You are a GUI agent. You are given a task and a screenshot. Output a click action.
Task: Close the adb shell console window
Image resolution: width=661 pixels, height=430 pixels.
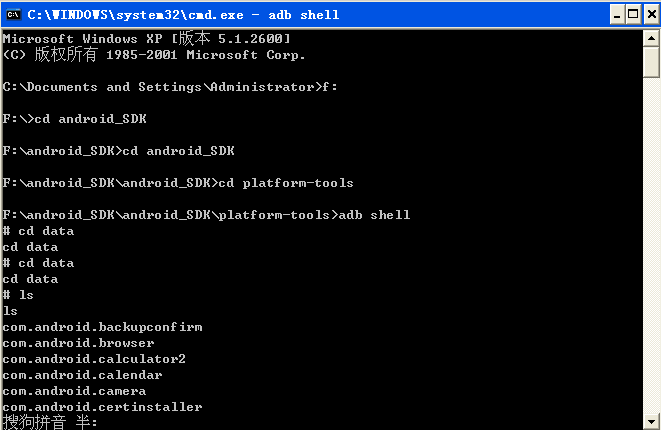tap(651, 15)
